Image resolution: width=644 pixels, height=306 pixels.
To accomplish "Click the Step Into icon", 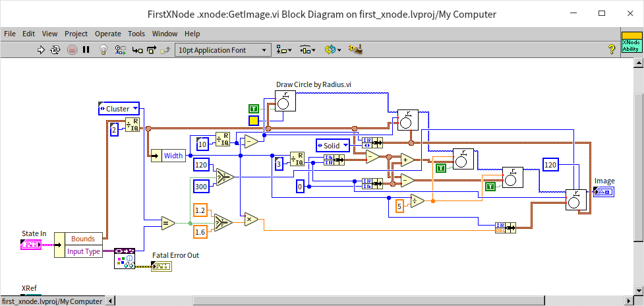I will [x=137, y=49].
